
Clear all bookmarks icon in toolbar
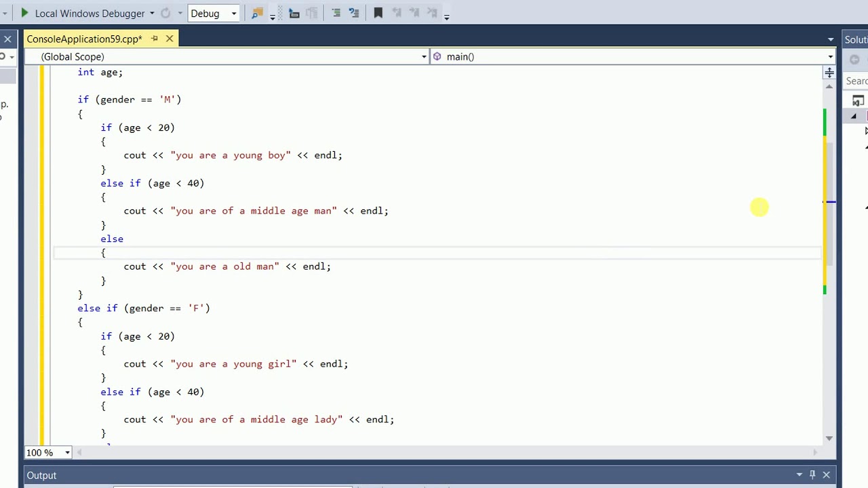[x=432, y=13]
